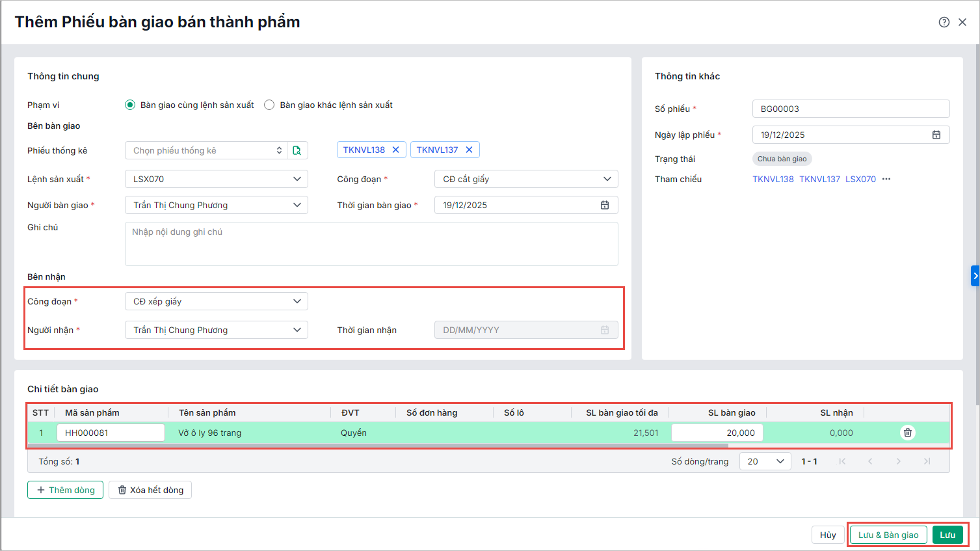This screenshot has height=551, width=980.
Task: Change rows per page dropdown
Action: tap(765, 461)
